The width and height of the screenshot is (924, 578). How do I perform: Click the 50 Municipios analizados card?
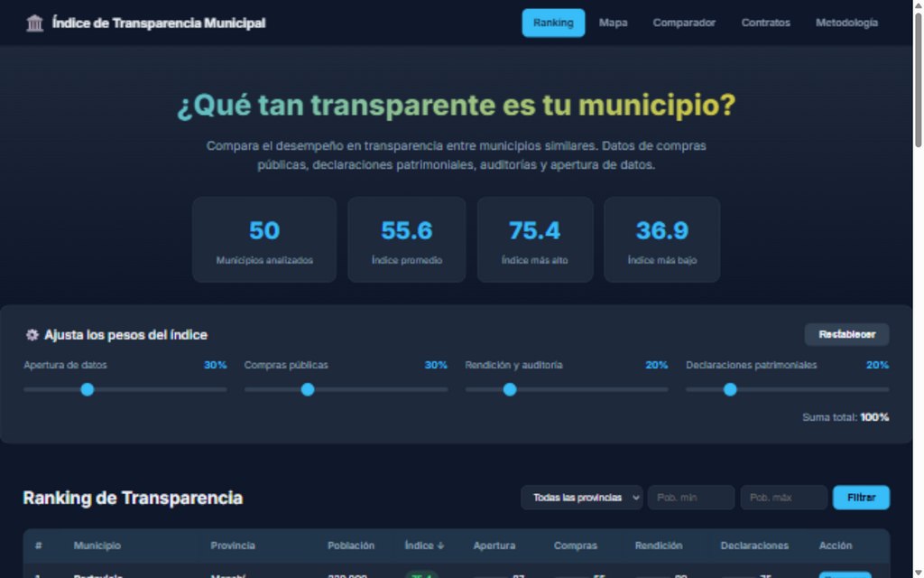(264, 239)
